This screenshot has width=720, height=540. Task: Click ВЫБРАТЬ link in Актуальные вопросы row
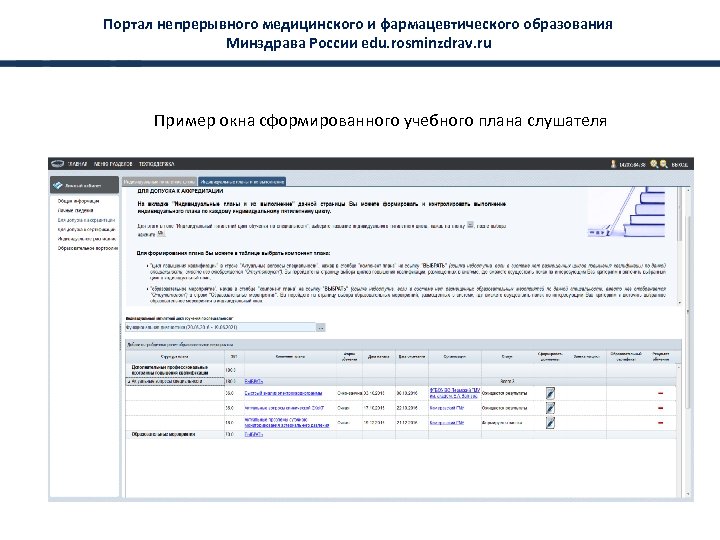[x=253, y=381]
